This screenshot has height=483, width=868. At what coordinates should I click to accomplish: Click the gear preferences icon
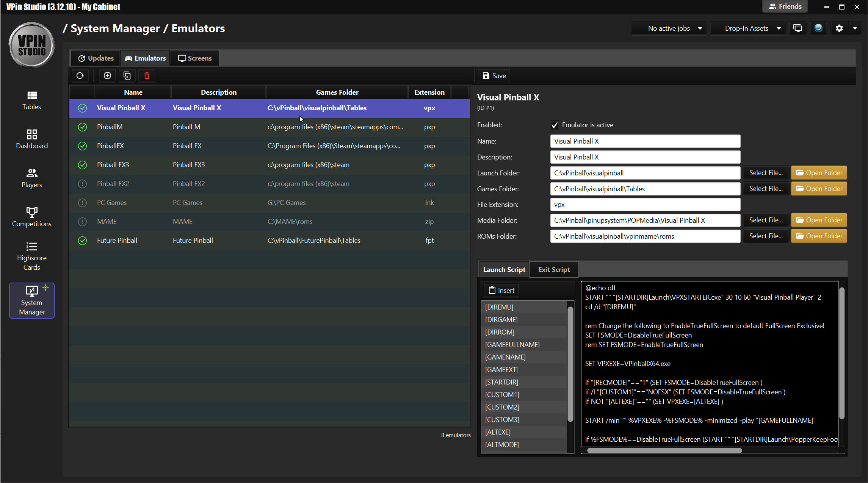[x=839, y=28]
